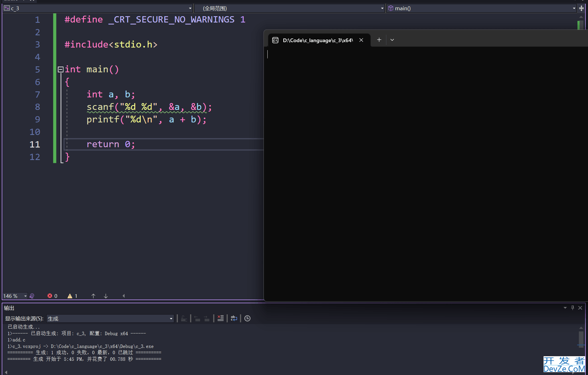Click the output panel scroll left arrow
588x375 pixels.
[x=6, y=372]
